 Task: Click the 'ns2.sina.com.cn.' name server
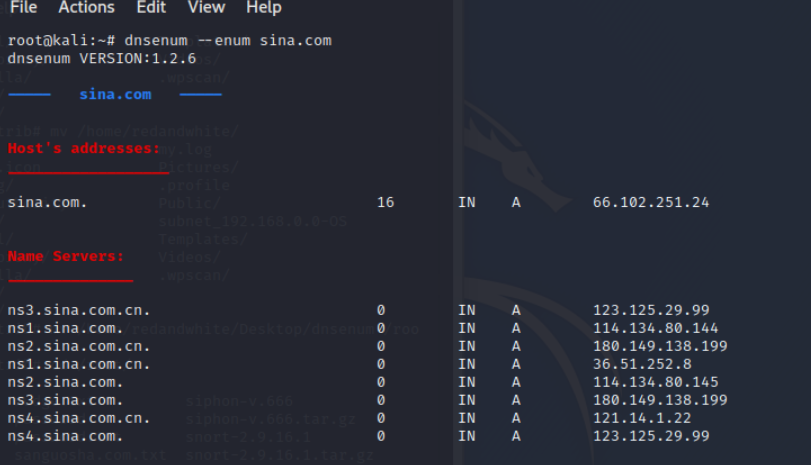[x=79, y=346]
